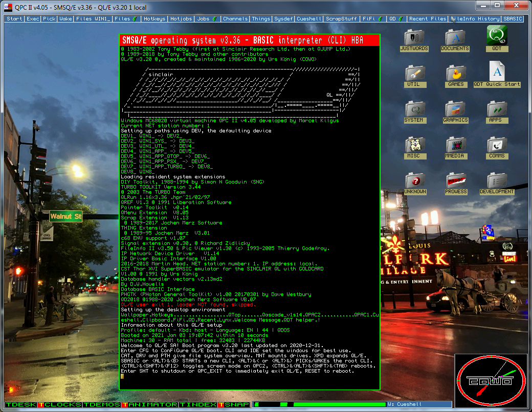
Task: Open the Jobs menu item
Action: click(207, 19)
